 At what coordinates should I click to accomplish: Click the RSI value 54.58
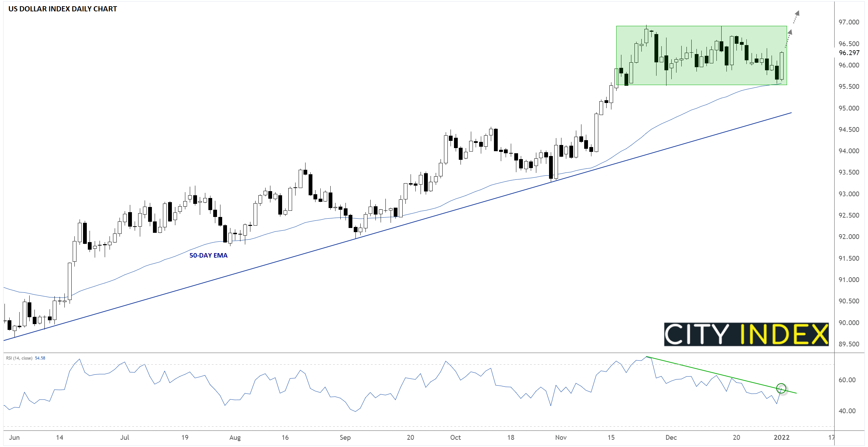(x=40, y=358)
